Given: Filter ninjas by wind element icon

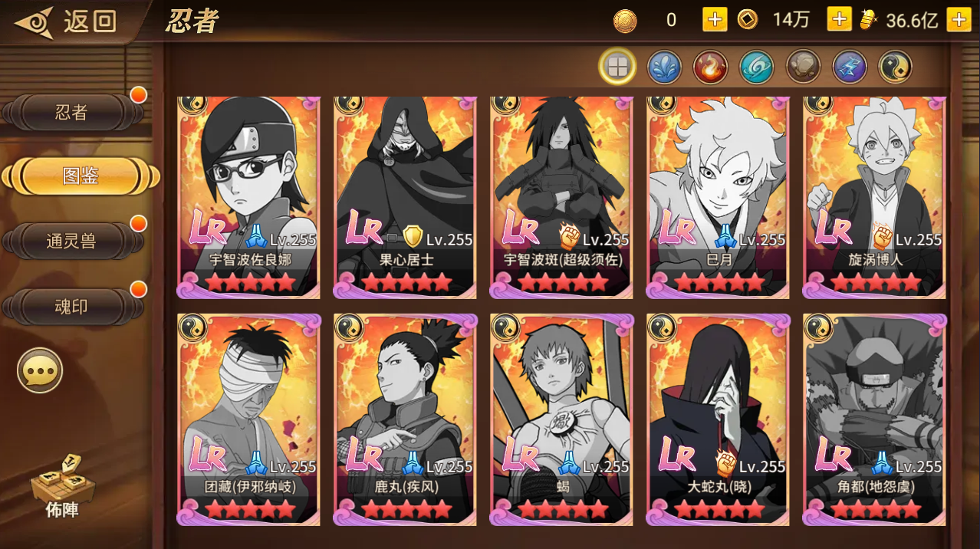Looking at the screenshot, I should click(756, 67).
